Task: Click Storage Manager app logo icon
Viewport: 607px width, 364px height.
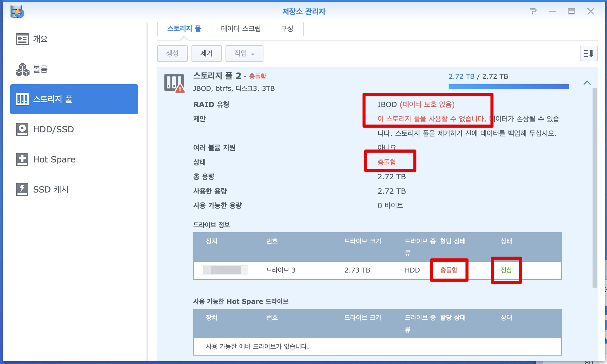Action: point(17,11)
